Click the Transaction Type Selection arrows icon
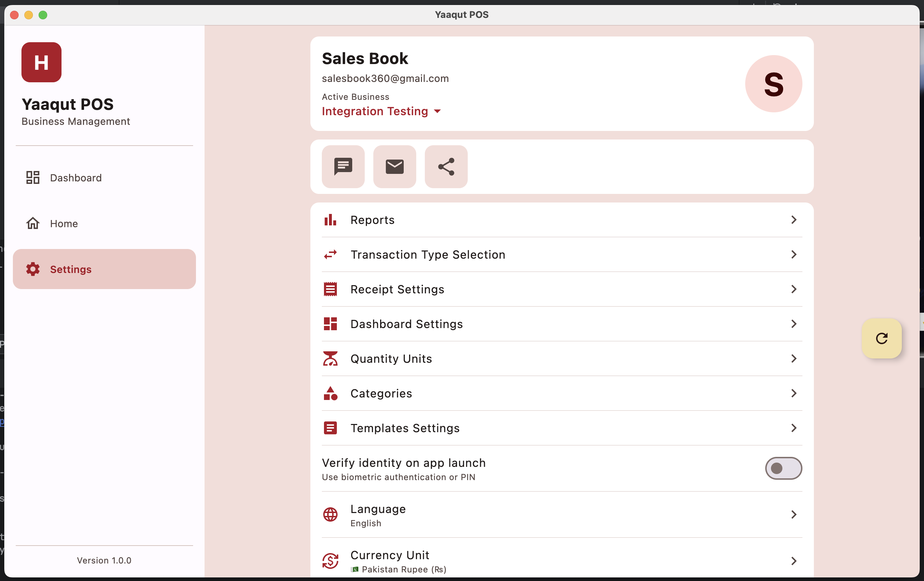 [x=330, y=255]
